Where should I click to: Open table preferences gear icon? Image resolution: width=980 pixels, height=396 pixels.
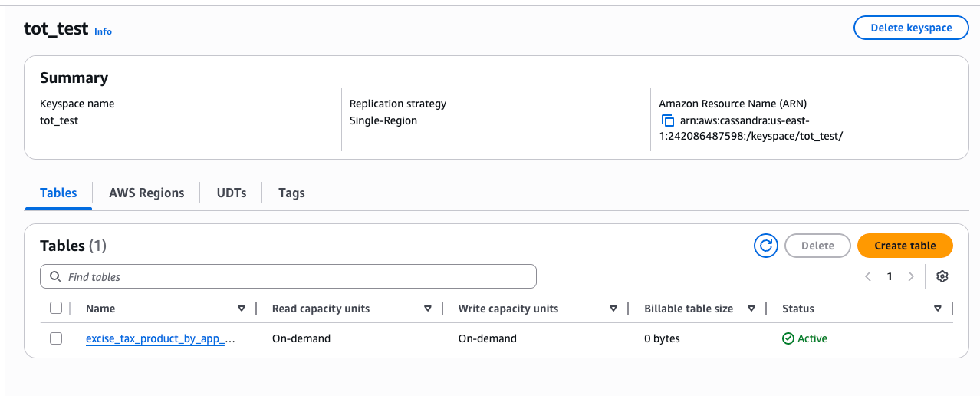coord(942,276)
